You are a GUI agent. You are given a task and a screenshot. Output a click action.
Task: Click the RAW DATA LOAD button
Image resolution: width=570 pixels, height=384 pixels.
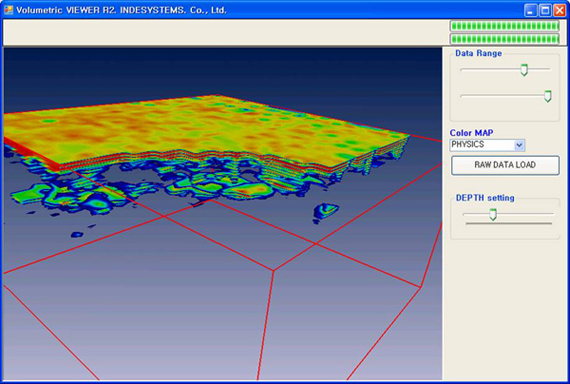(x=505, y=165)
